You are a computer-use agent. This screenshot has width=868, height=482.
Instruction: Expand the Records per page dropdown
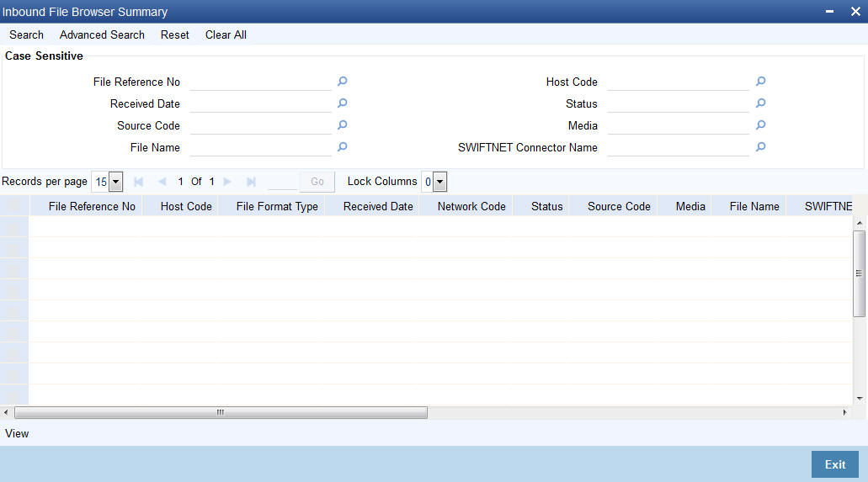click(x=115, y=182)
